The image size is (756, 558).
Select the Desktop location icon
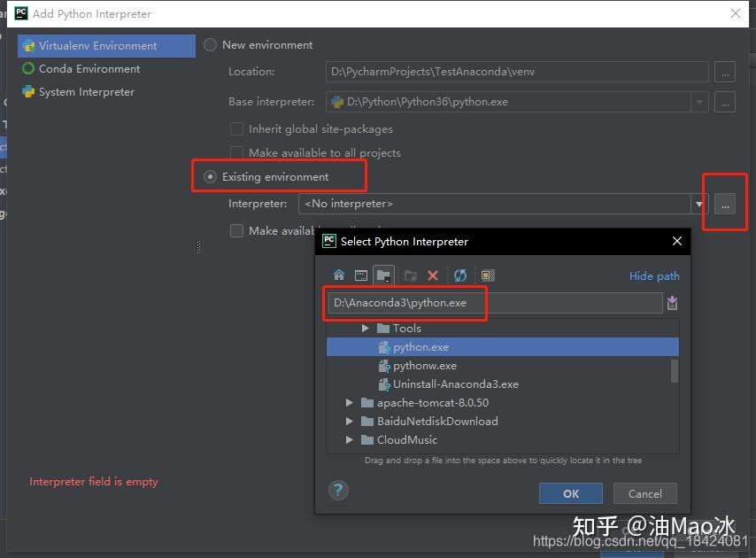(361, 275)
